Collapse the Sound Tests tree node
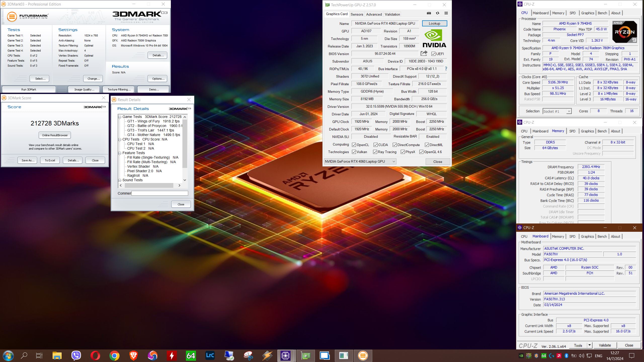 120,180
